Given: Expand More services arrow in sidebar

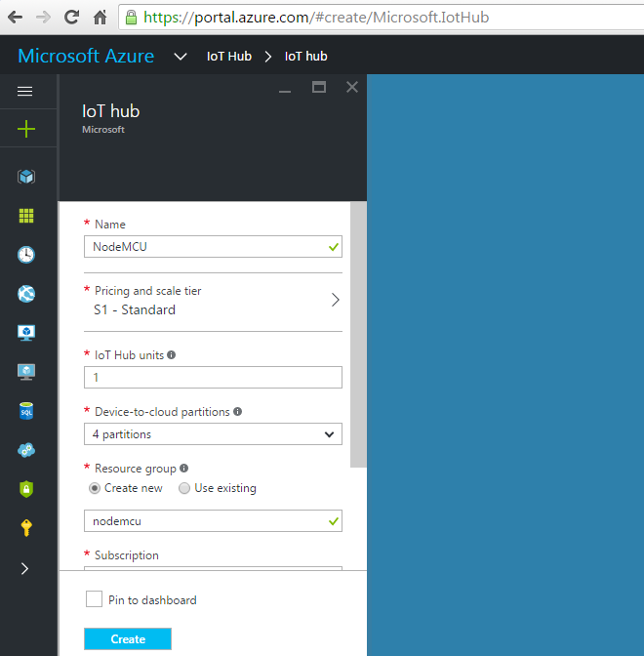Looking at the screenshot, I should point(24,568).
